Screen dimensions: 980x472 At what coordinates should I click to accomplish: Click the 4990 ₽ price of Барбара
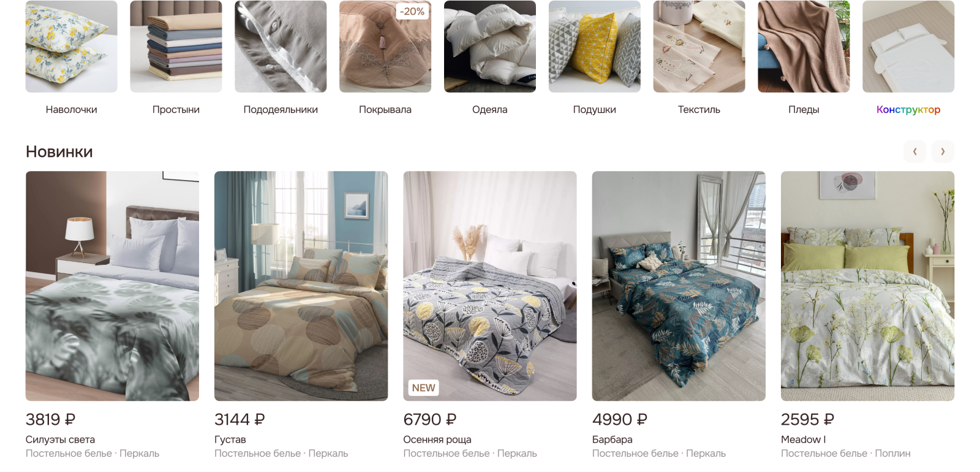[x=620, y=419]
